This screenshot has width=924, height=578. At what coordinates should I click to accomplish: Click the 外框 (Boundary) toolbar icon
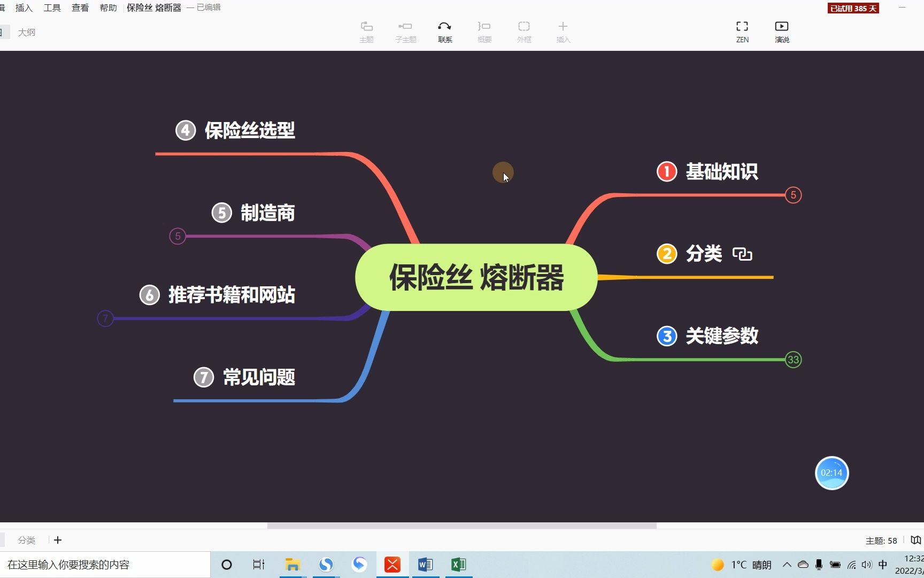tap(523, 32)
